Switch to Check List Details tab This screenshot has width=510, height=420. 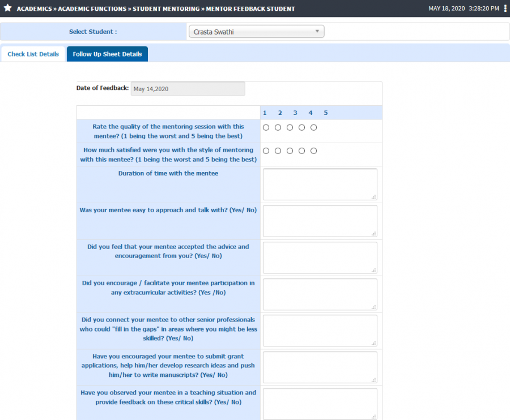coord(33,54)
